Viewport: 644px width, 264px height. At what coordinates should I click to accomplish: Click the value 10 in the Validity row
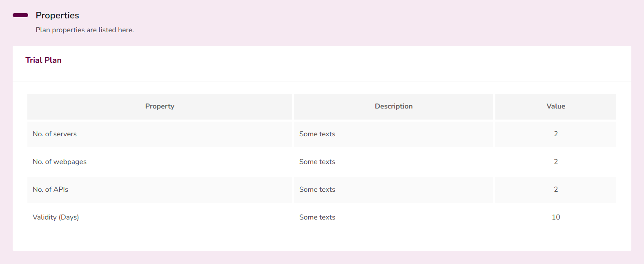[556, 217]
